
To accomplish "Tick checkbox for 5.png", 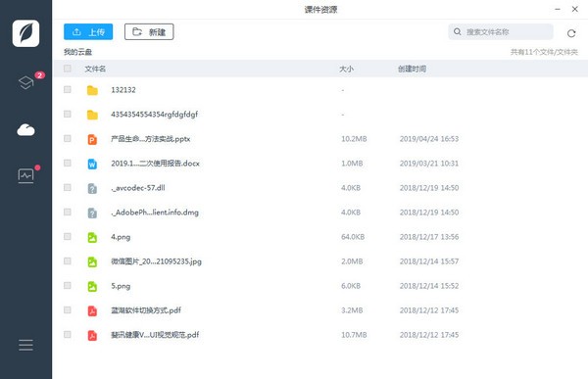I will (68, 285).
